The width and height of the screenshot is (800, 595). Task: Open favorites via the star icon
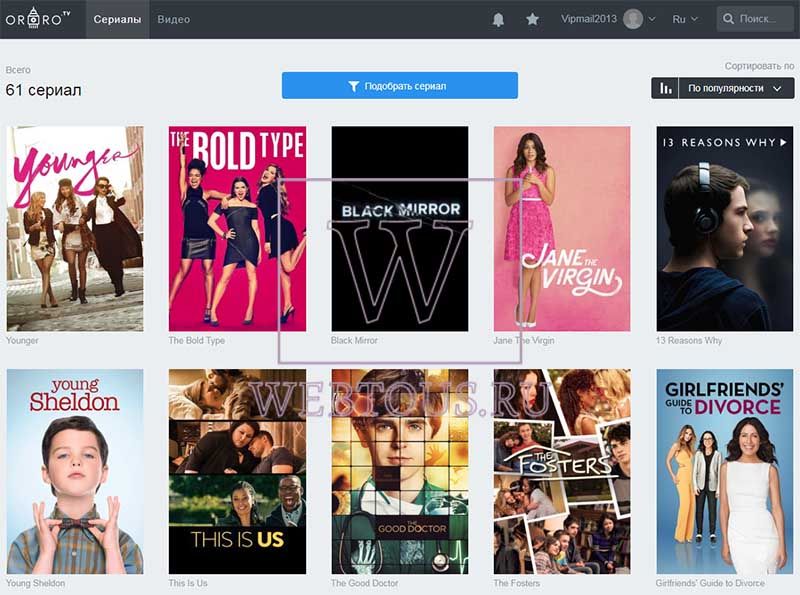coord(532,19)
